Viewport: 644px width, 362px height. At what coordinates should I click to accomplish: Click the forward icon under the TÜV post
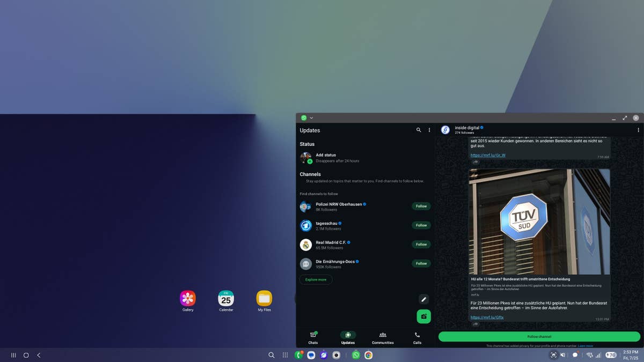475,324
